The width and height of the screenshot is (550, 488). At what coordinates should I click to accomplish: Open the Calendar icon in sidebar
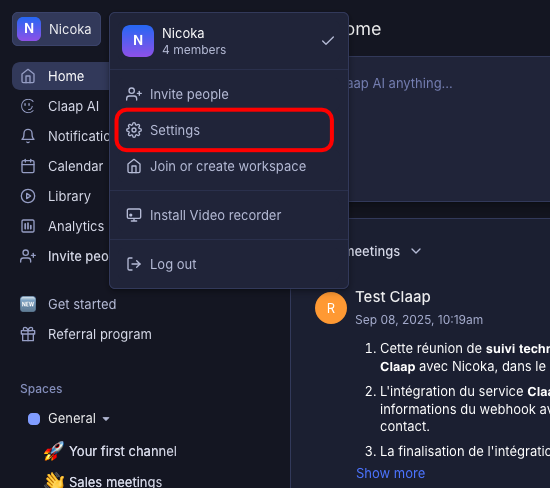(x=28, y=166)
